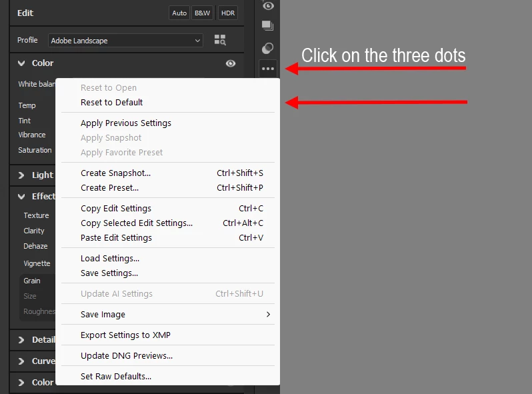Expand the Detail panel
This screenshot has width=532, height=394.
pyautogui.click(x=21, y=340)
